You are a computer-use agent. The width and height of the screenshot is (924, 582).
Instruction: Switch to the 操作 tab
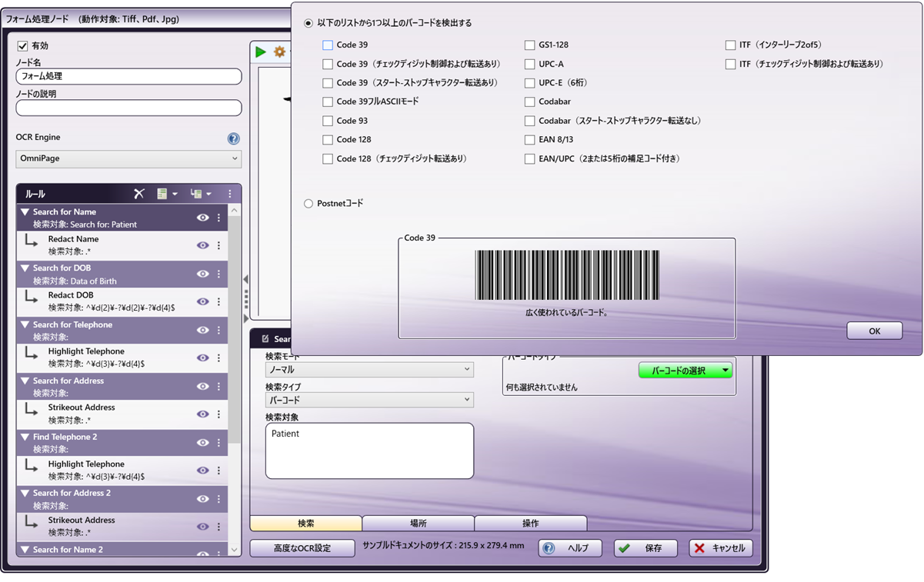coord(531,524)
